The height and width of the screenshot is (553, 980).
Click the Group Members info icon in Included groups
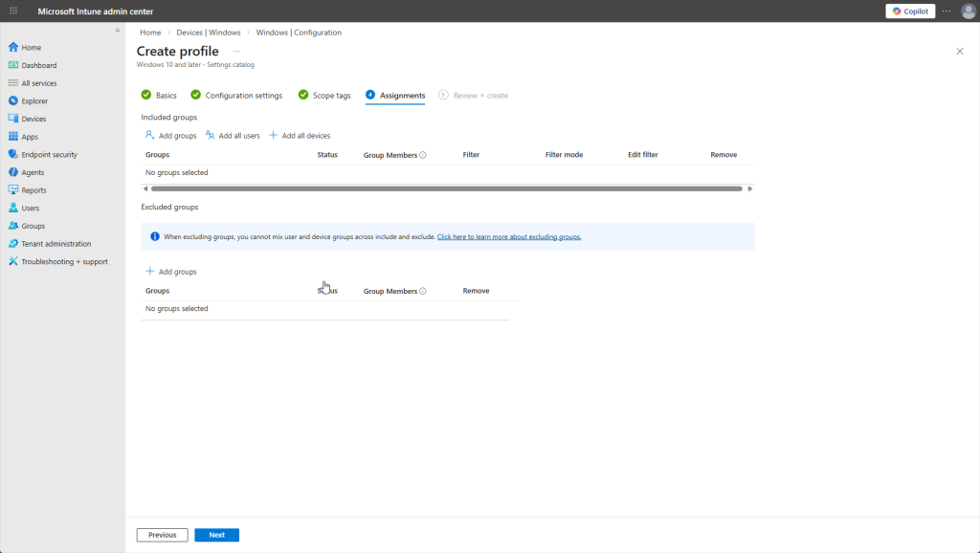(423, 155)
